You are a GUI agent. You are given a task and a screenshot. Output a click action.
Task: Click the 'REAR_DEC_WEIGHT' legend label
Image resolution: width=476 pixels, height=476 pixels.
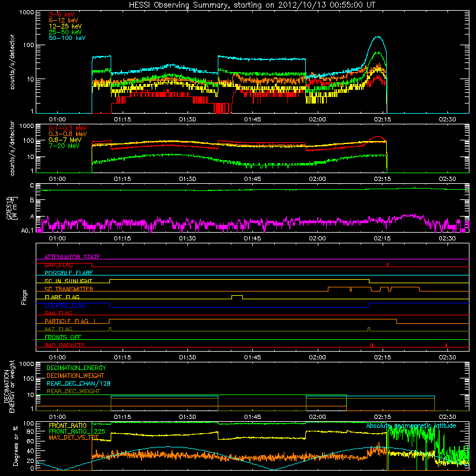(x=73, y=392)
